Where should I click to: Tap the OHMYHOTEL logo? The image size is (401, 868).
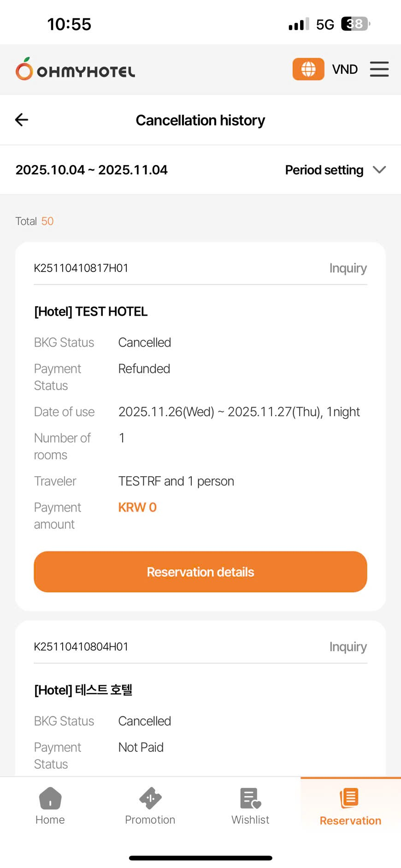pos(75,69)
